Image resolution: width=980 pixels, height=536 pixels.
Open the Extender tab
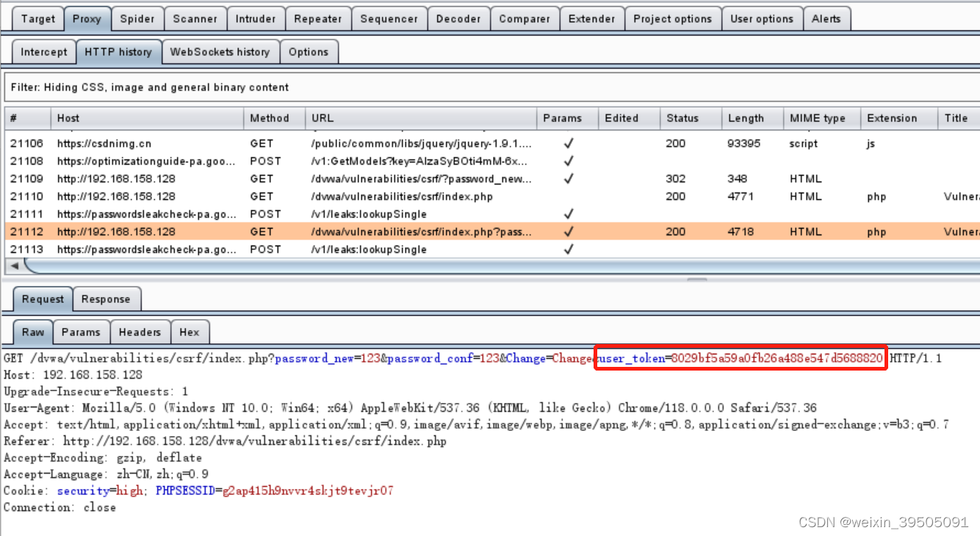(591, 19)
